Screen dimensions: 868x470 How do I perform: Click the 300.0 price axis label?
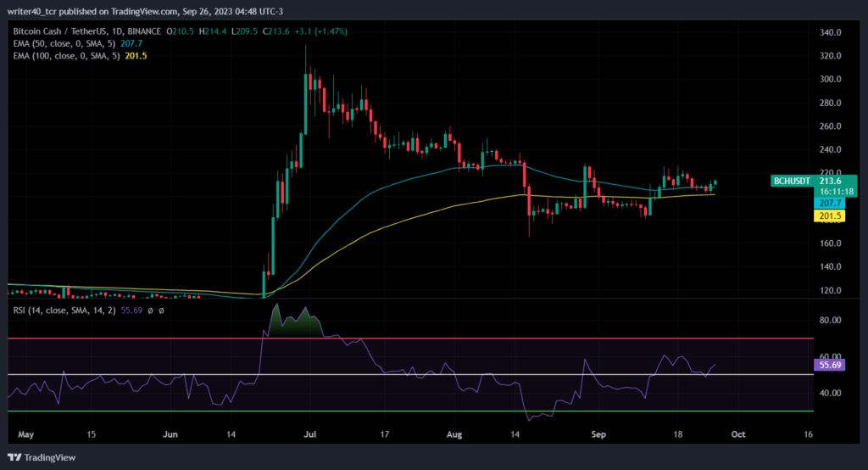[x=830, y=79]
